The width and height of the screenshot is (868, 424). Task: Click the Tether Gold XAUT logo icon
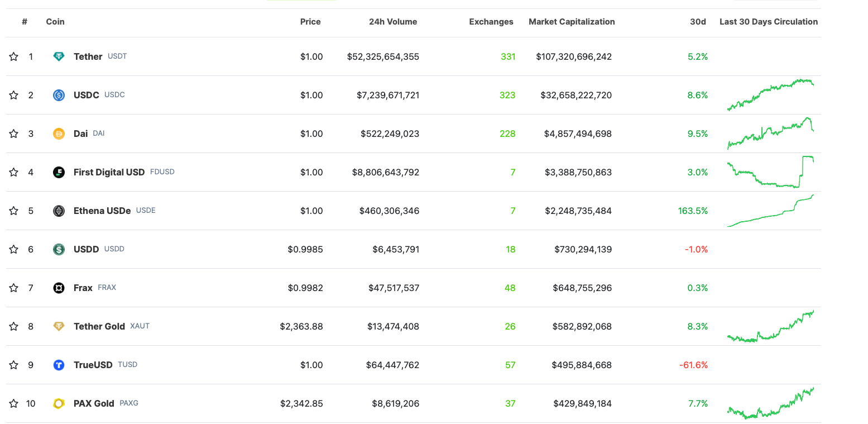pyautogui.click(x=59, y=326)
